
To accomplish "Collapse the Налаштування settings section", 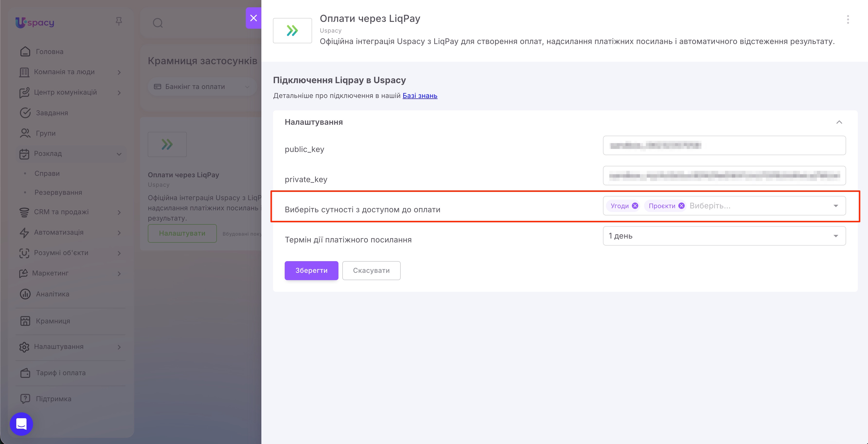I will 839,122.
